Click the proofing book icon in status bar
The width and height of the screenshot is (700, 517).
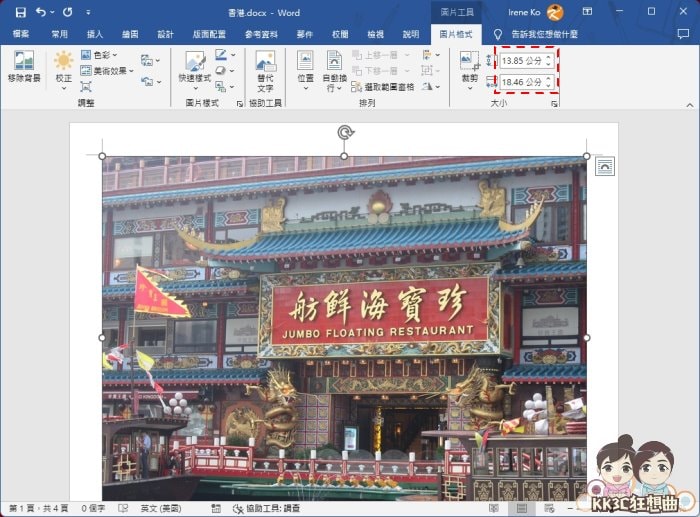click(123, 508)
